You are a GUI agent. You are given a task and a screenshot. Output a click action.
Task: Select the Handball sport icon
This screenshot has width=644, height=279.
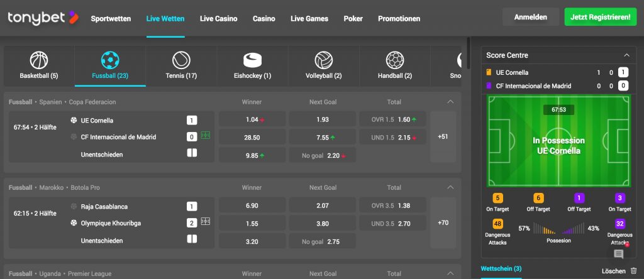[x=395, y=60]
